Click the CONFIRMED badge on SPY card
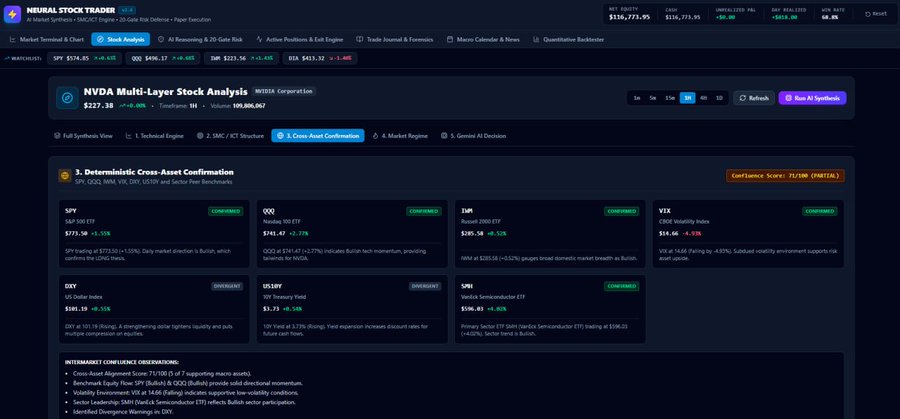The image size is (900, 419). [x=226, y=211]
